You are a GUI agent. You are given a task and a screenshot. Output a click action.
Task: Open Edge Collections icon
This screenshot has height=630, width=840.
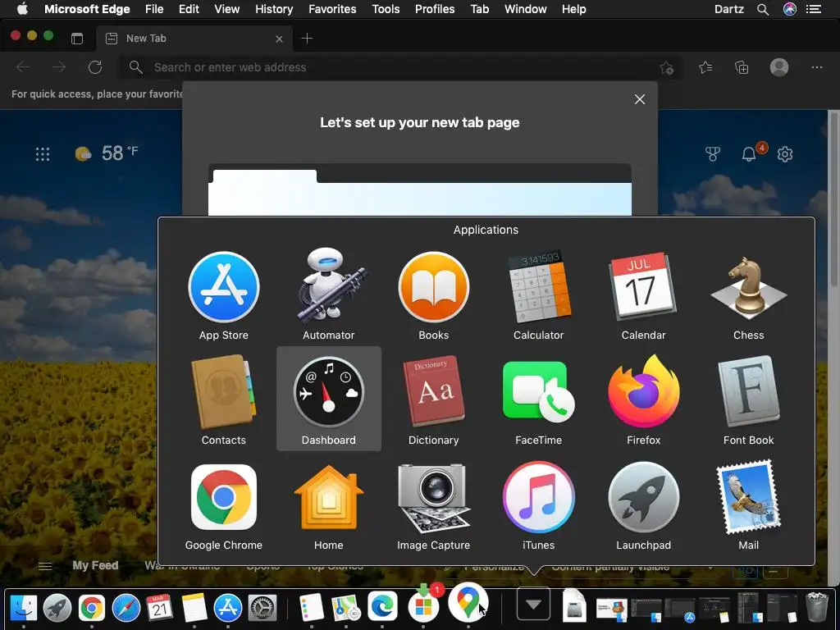click(x=742, y=67)
